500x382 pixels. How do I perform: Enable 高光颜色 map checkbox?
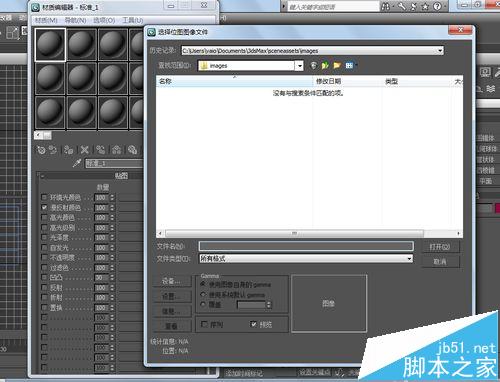44,217
